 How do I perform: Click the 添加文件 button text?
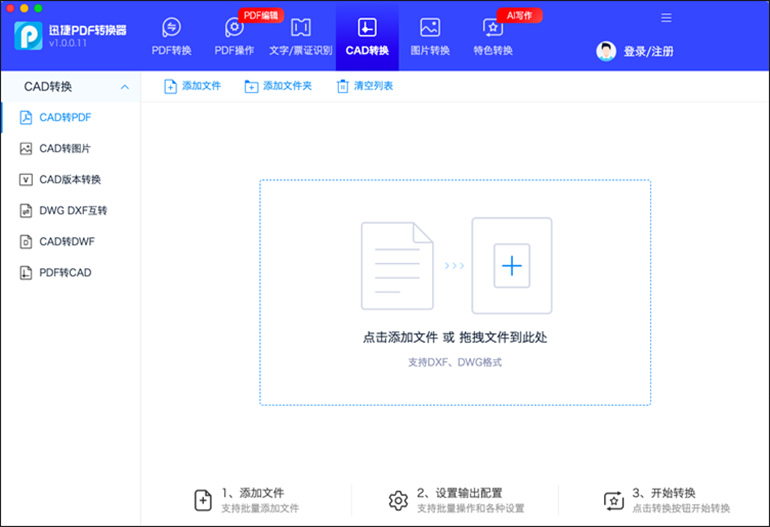[201, 86]
